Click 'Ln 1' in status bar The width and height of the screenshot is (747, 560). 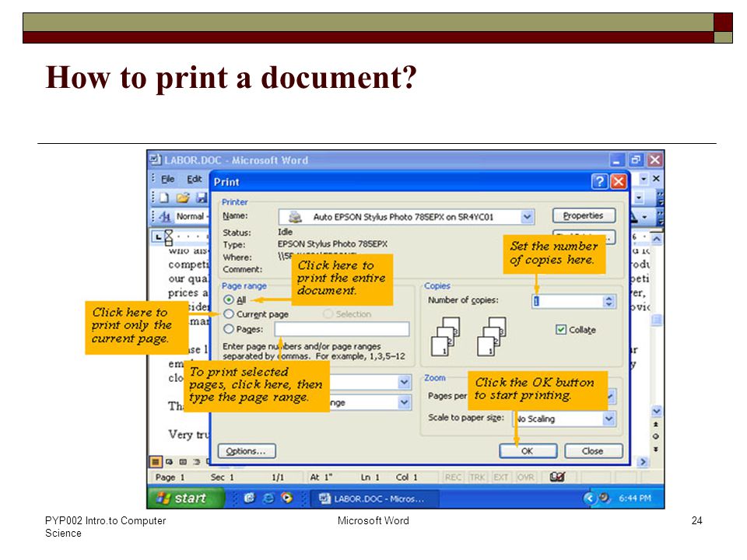[x=370, y=477]
